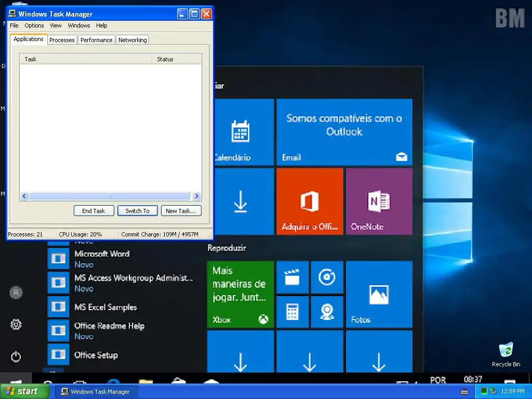Launch the OneNote tile

(x=379, y=202)
